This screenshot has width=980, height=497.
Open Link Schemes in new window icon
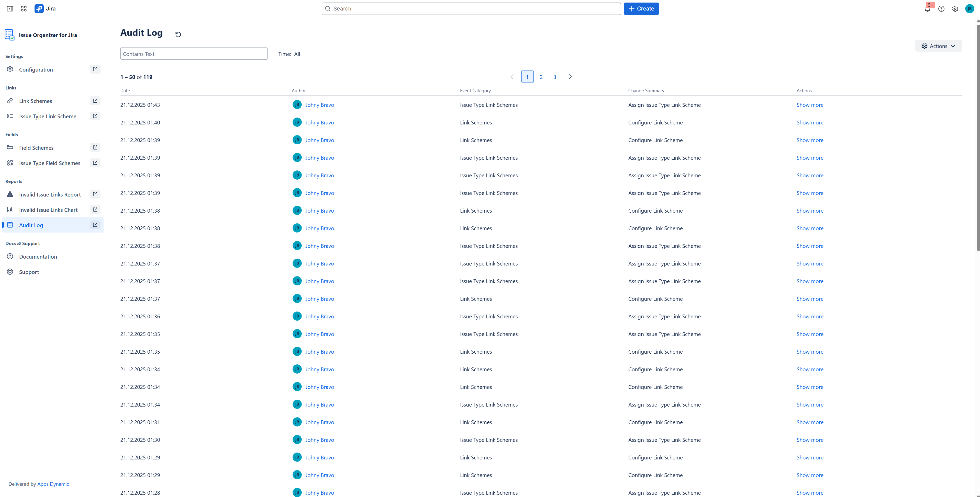(x=95, y=101)
